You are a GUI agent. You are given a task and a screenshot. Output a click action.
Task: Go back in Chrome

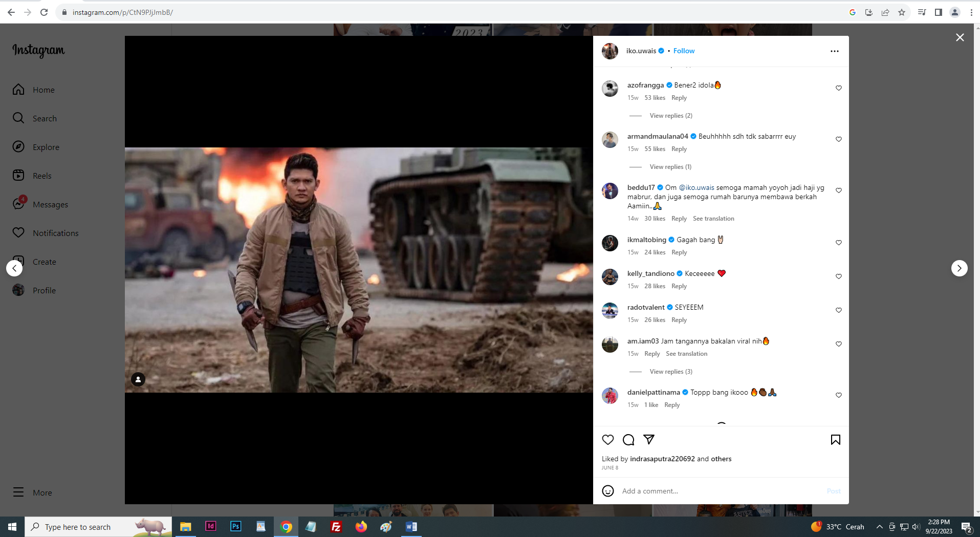11,12
